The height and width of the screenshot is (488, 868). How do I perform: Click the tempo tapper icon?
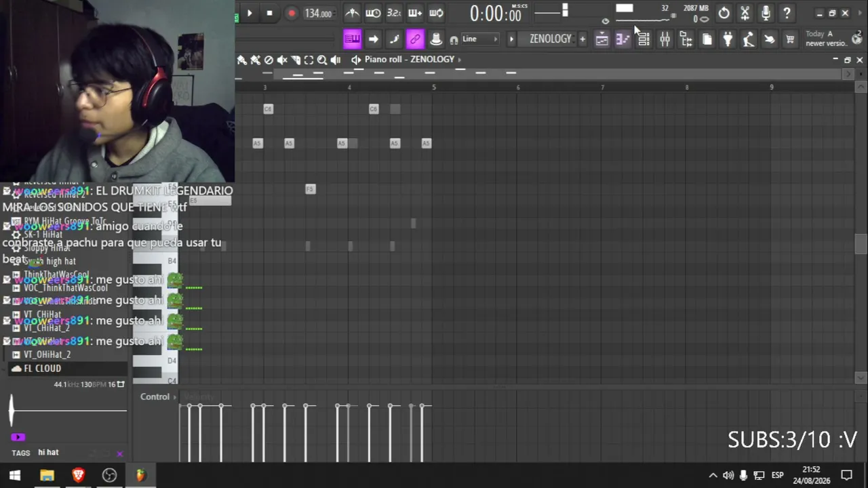pos(749,39)
